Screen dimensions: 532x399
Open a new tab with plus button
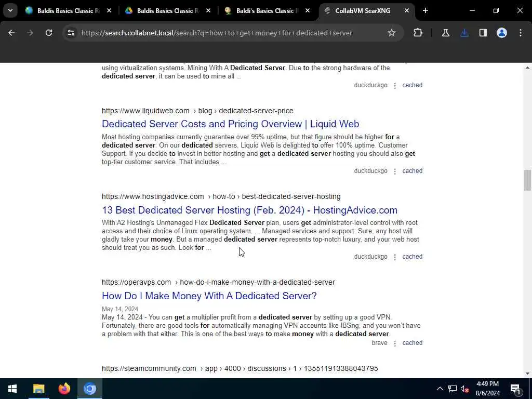425,11
